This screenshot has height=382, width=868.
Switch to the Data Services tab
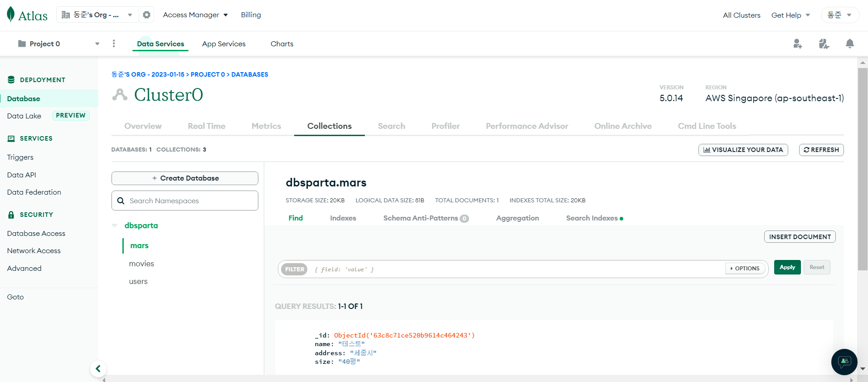(x=160, y=44)
